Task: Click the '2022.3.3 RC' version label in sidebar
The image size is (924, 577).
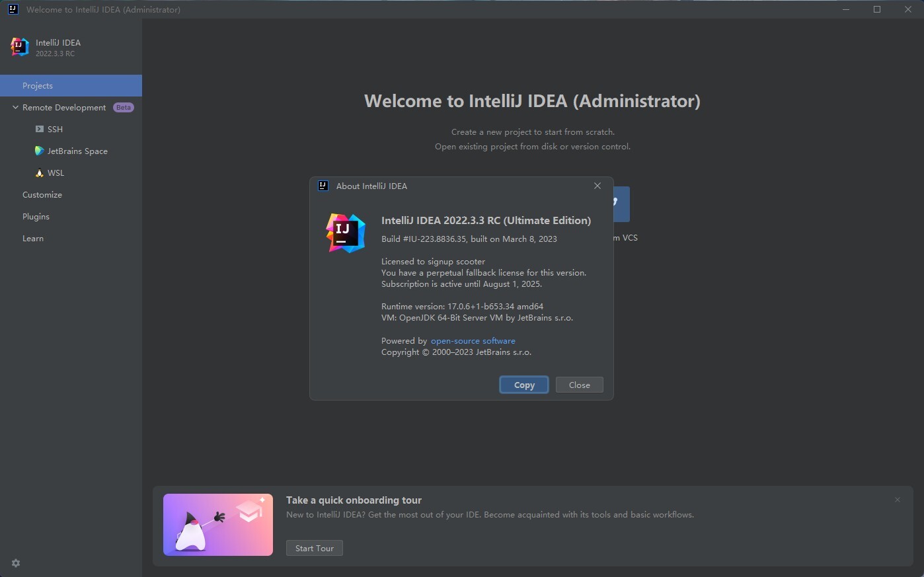Action: [x=55, y=54]
